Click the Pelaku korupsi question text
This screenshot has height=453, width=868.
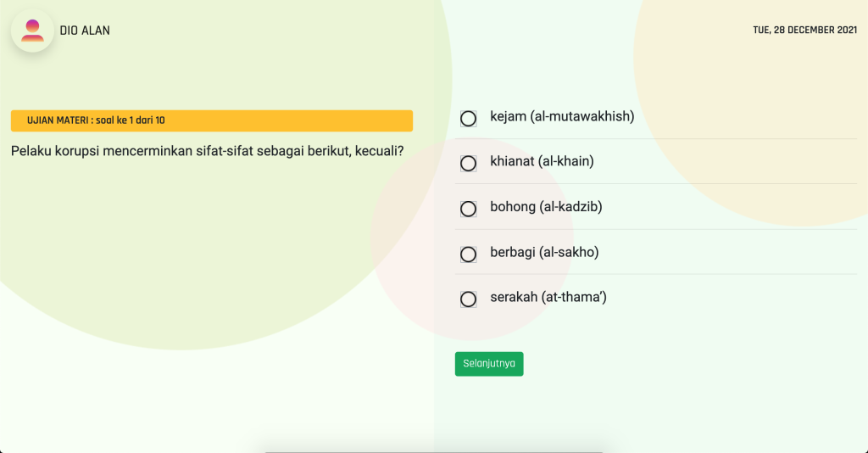(x=208, y=151)
